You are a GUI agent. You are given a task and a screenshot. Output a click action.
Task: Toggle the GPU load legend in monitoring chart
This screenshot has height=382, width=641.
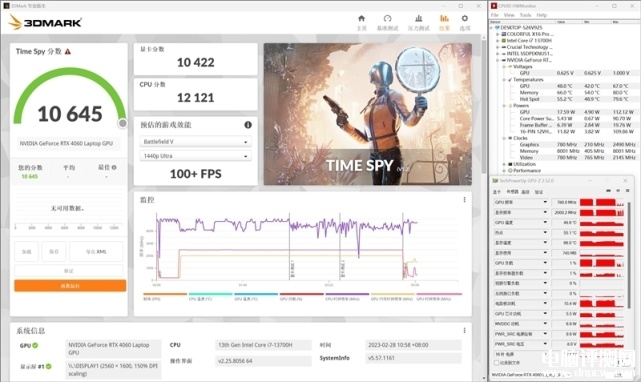[x=301, y=297]
